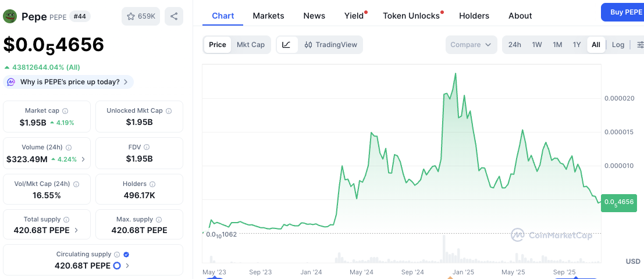Click the Market cap info icon

pos(65,111)
